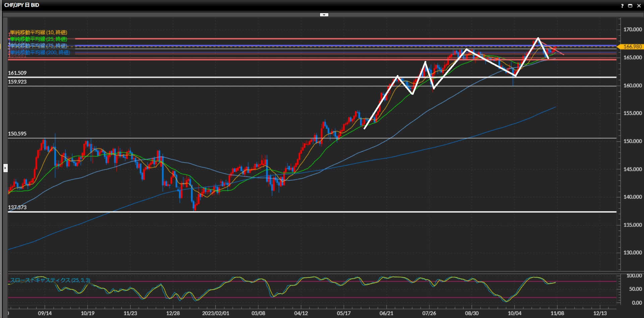This screenshot has width=644, height=318.
Task: Maximize the CHF/JPY chart window
Action: pyautogui.click(x=630, y=6)
